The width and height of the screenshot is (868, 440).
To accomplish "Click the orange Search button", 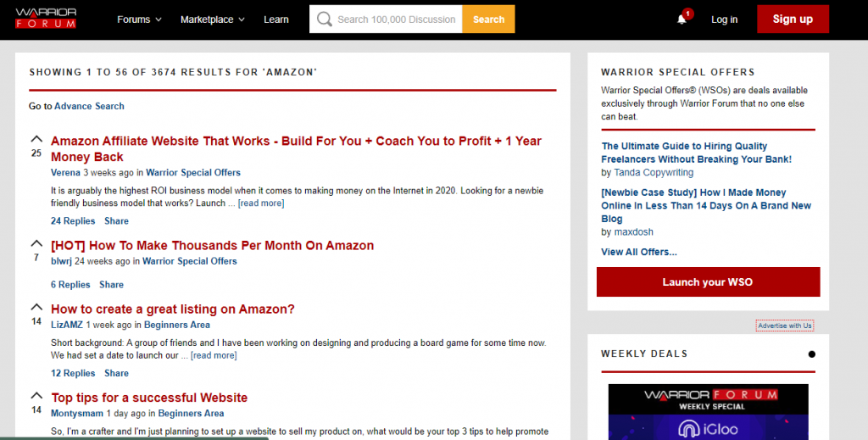I will click(488, 19).
